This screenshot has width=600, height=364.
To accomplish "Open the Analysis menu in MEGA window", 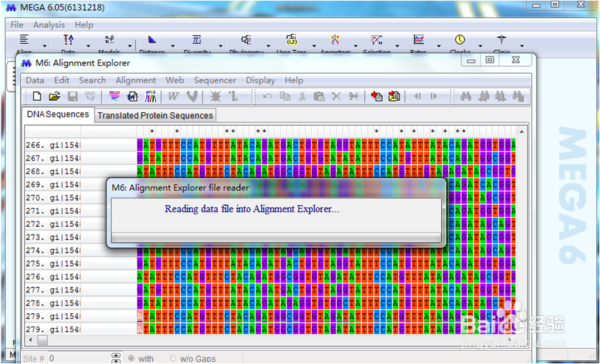I will (49, 25).
